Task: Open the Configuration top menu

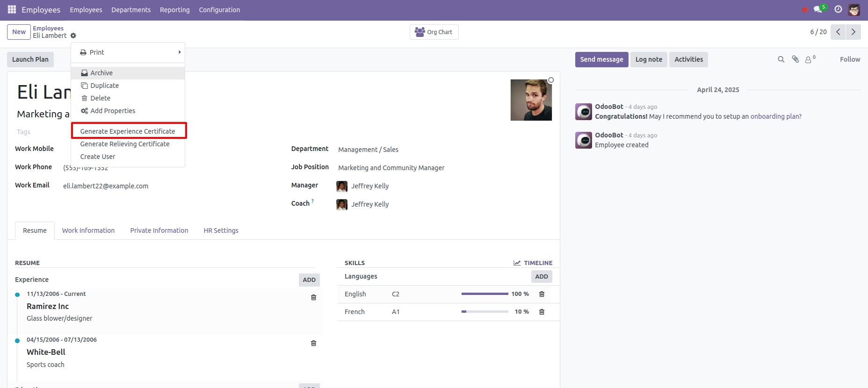Action: point(219,10)
